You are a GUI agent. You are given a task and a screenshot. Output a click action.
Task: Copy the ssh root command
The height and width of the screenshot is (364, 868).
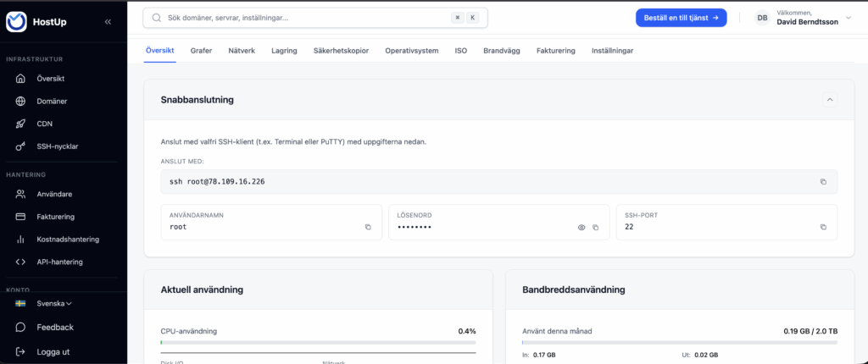[823, 182]
